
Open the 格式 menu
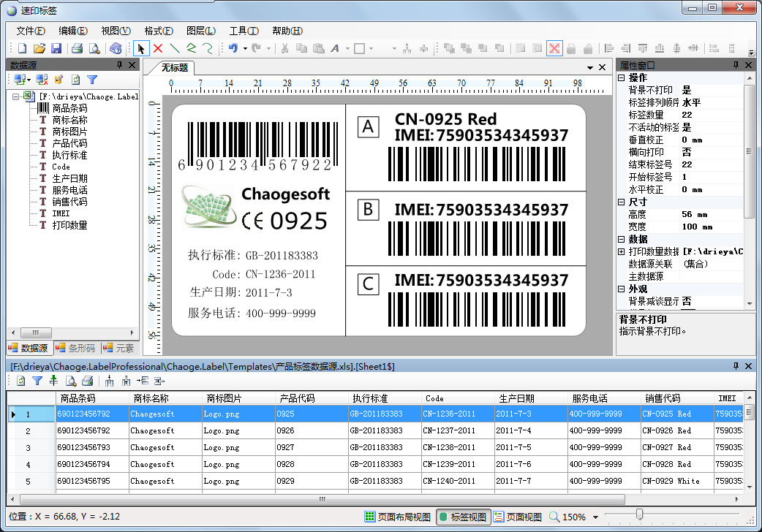point(158,31)
